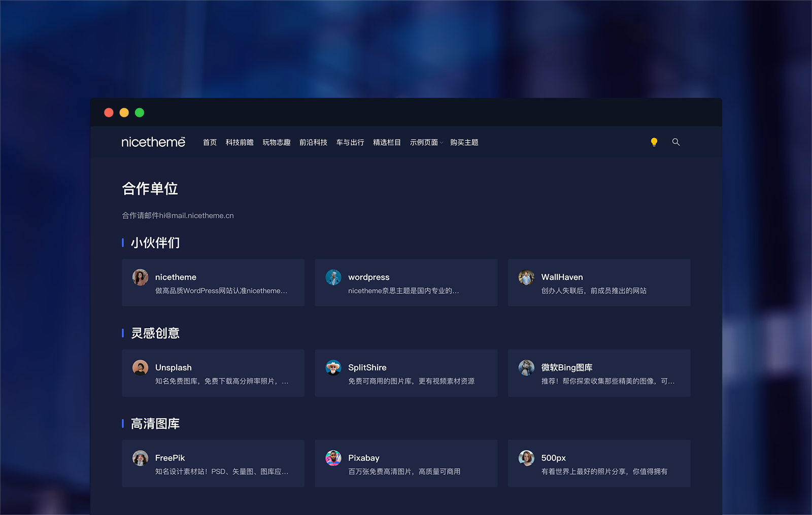Viewport: 812px width, 515px height.
Task: Open the 微软Bing图库 link title
Action: click(x=567, y=367)
